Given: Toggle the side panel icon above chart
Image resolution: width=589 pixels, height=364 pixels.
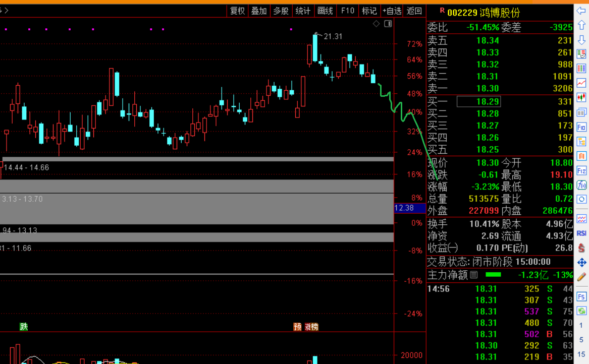Looking at the screenshot, I should pos(388,24).
